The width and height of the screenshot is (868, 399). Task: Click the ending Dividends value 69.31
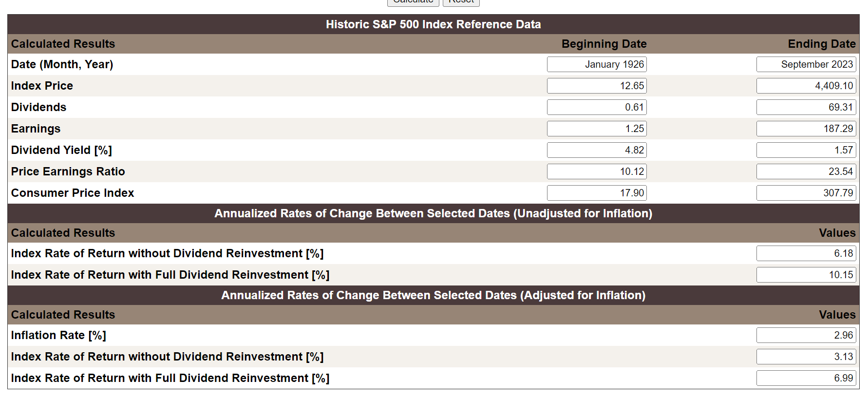[x=806, y=107]
